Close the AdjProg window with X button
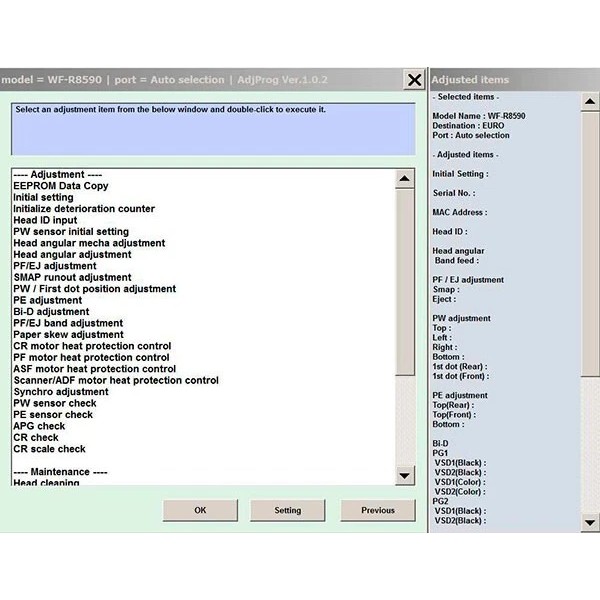The width and height of the screenshot is (600, 600). click(x=413, y=80)
